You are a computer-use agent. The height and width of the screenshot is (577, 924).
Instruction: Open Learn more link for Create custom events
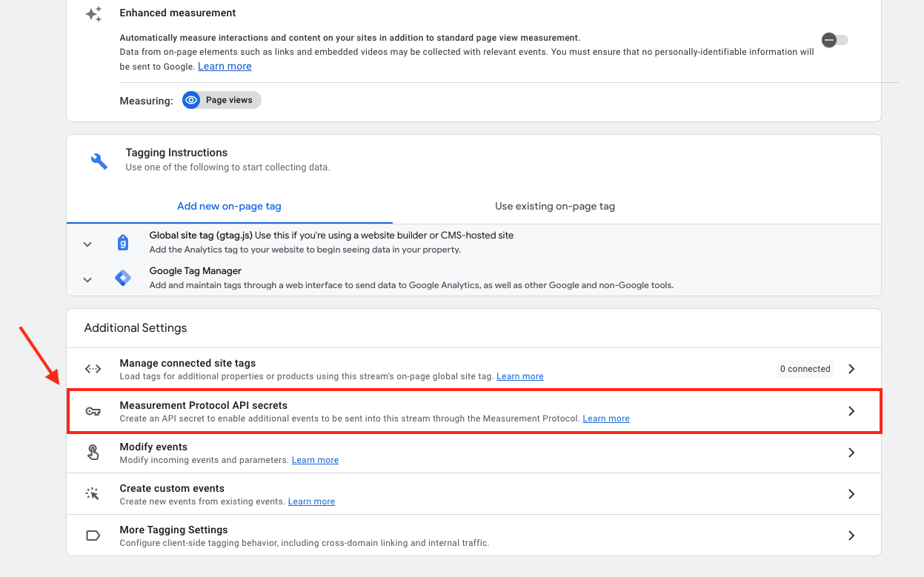coord(311,501)
